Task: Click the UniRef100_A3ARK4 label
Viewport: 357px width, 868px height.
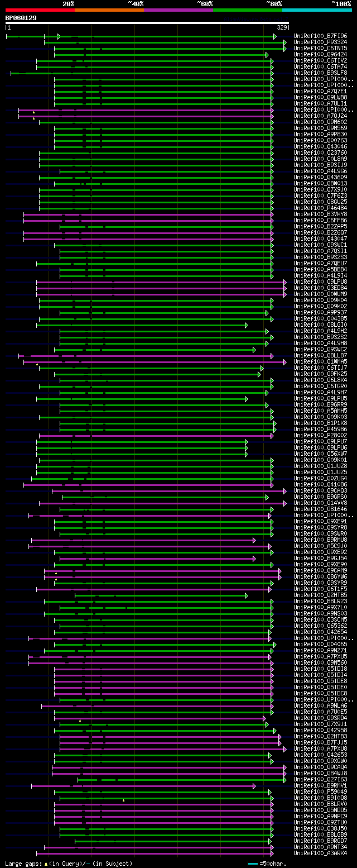Action: 320,853
